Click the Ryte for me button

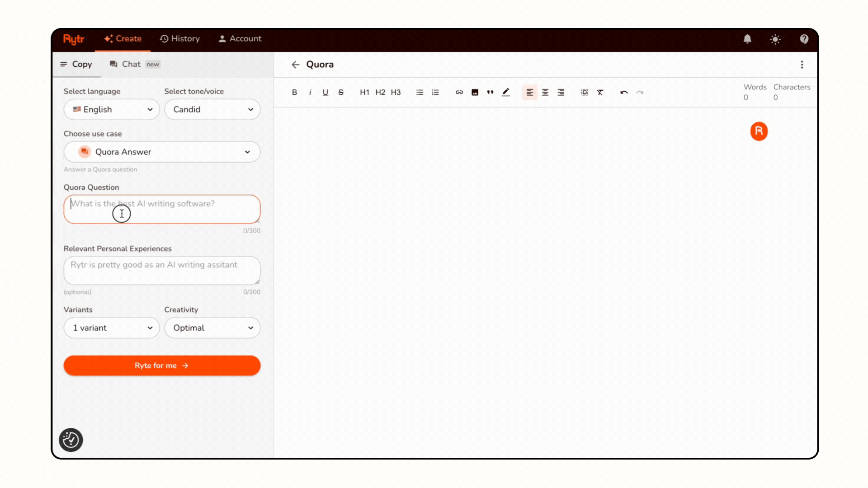pos(162,366)
